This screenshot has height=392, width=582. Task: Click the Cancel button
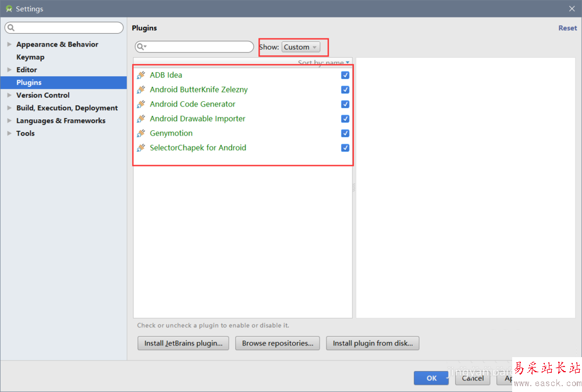click(473, 378)
